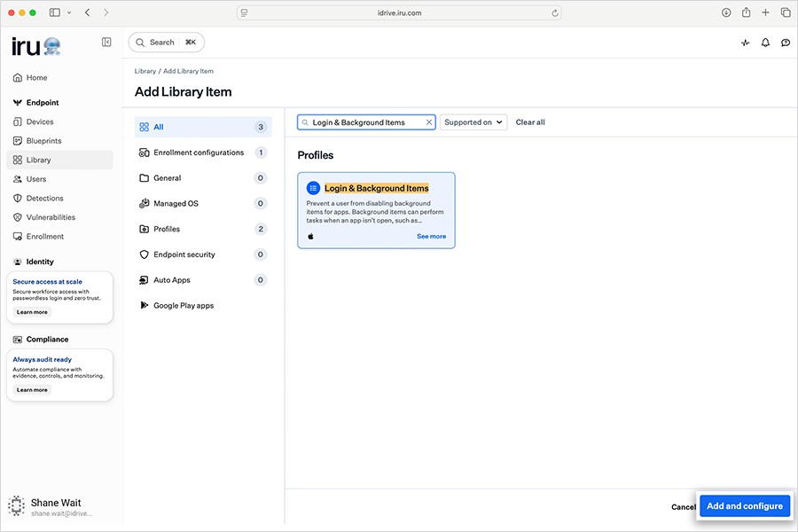Image resolution: width=798 pixels, height=532 pixels.
Task: Click the Identity section heading
Action: click(40, 262)
